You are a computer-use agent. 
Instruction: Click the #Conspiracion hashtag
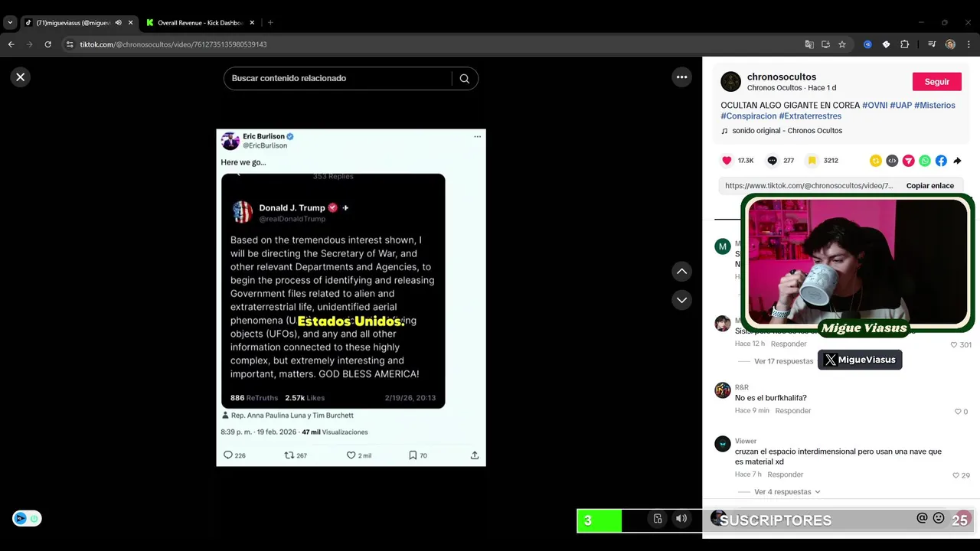click(x=749, y=116)
